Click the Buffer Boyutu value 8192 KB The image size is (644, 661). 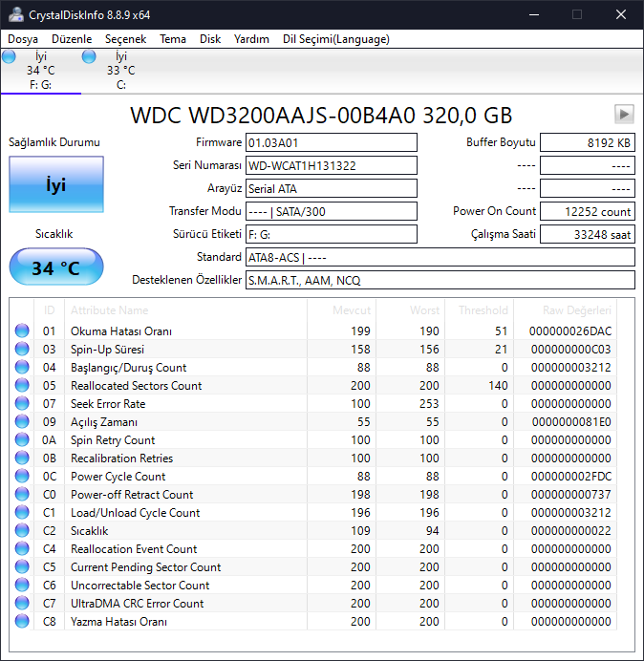(x=588, y=142)
